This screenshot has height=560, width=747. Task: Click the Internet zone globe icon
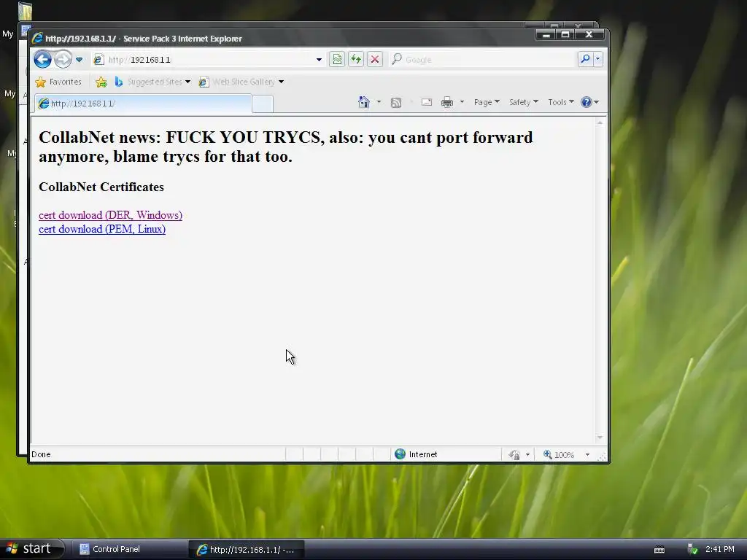400,454
